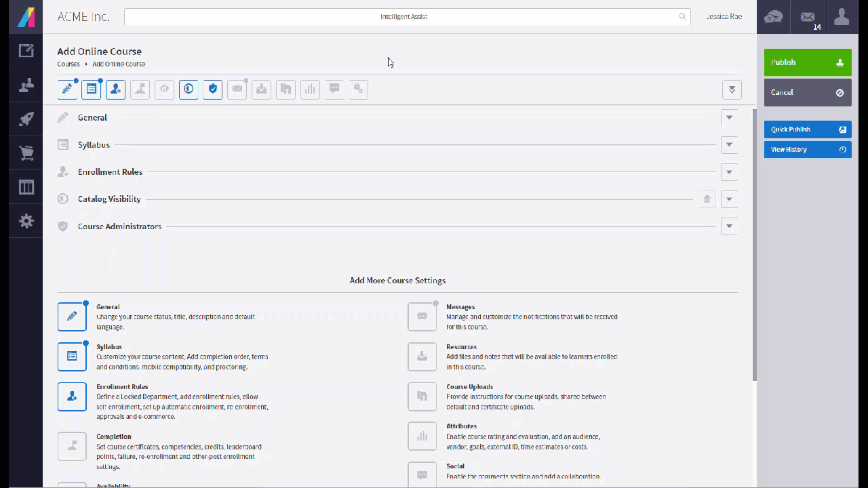Open the chat bubbles icon in header
The height and width of the screenshot is (488, 868).
(774, 17)
